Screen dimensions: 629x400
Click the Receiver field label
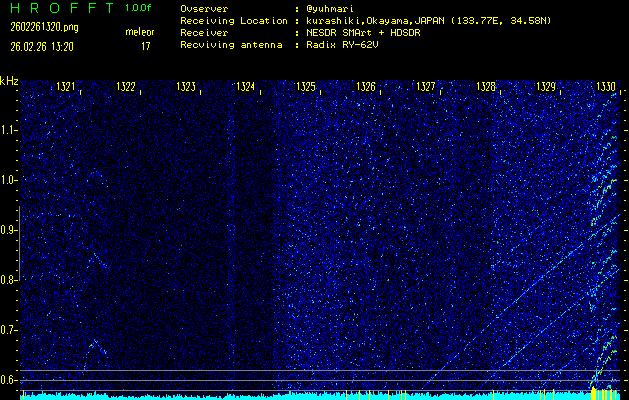204,33
